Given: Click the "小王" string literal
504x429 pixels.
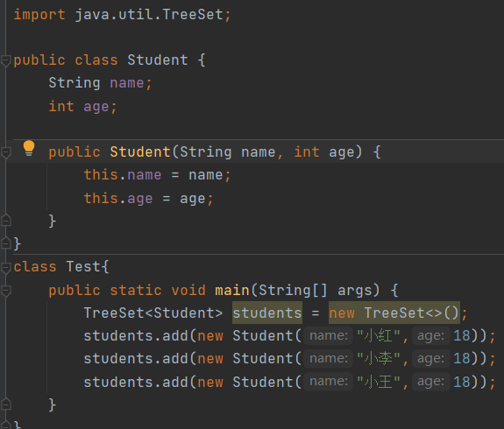Looking at the screenshot, I should click(379, 382).
